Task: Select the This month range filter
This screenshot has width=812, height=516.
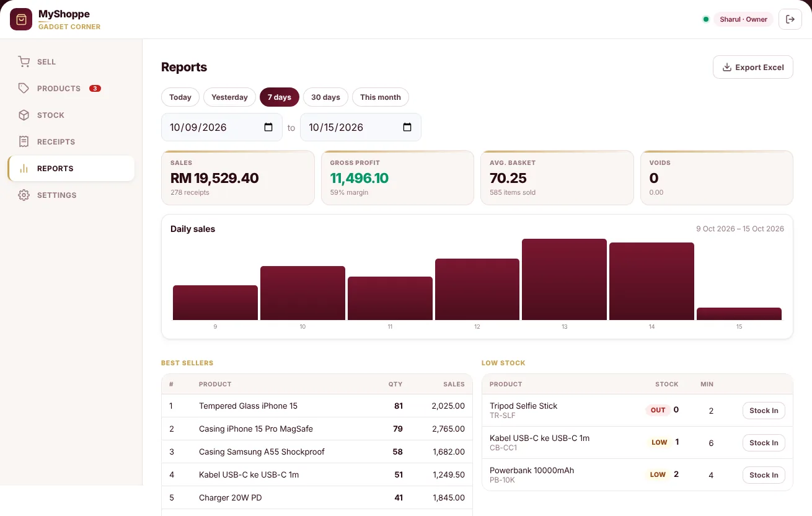Action: (381, 97)
